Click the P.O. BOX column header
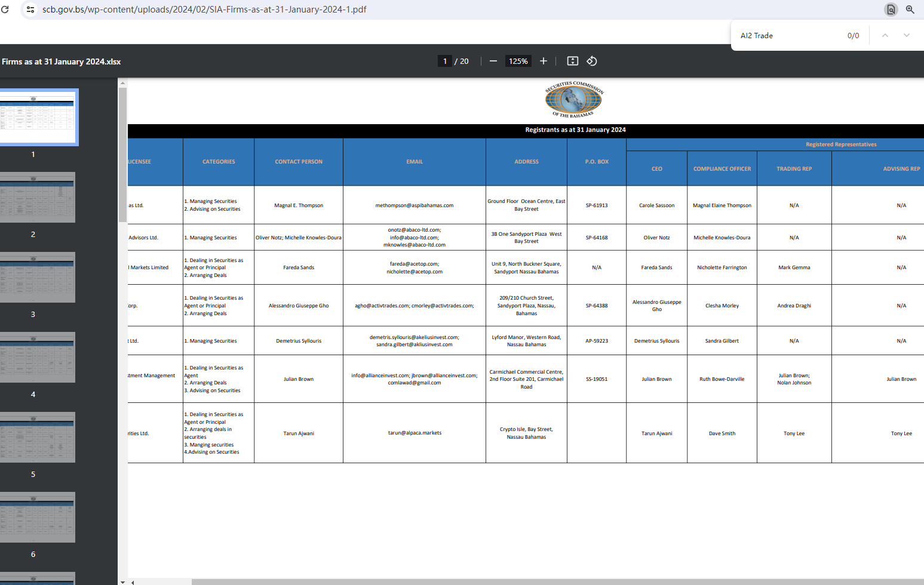Viewport: 924px width, 585px height. pos(597,162)
